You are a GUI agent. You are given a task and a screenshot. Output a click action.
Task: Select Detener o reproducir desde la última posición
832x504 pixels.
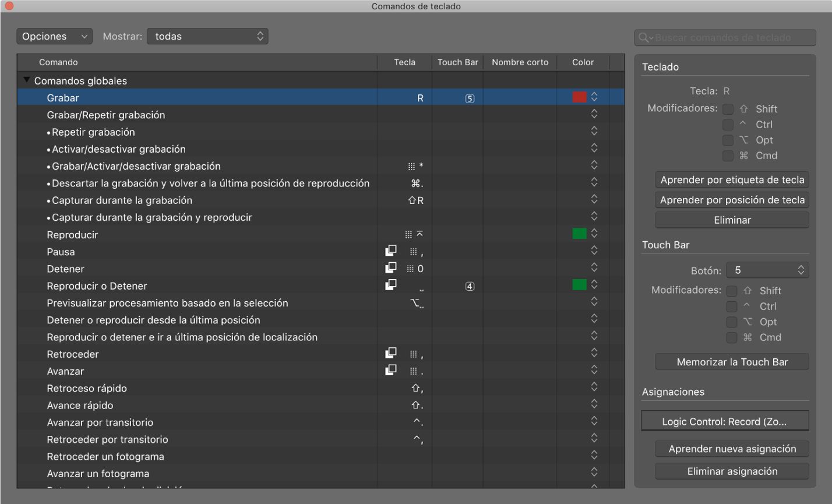[x=320, y=319]
